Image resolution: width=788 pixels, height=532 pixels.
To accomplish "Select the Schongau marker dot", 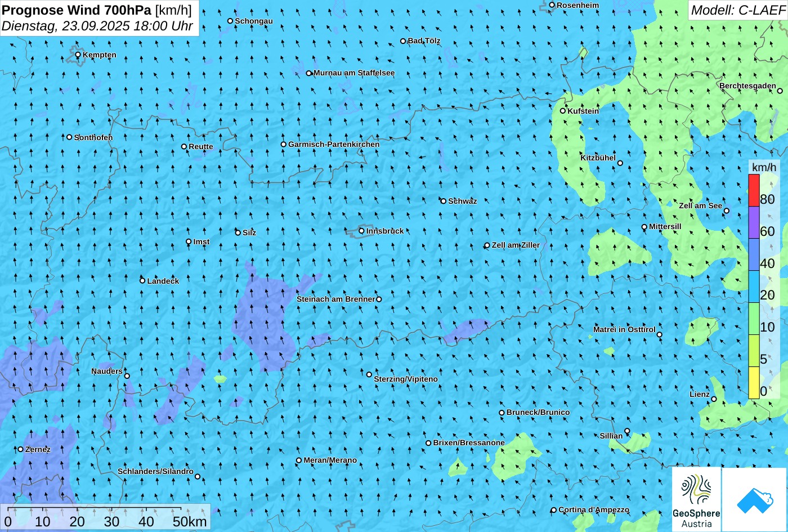I will pyautogui.click(x=230, y=21).
